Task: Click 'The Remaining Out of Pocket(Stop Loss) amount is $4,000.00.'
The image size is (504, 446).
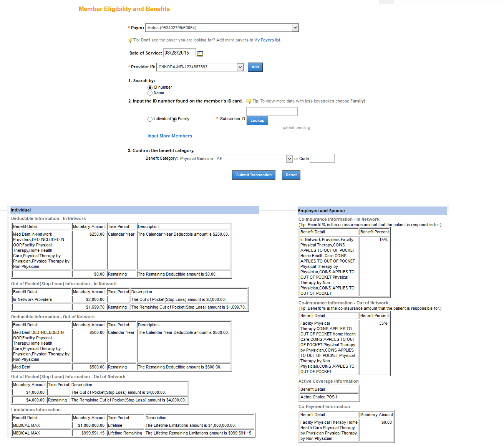Action: [x=129, y=400]
